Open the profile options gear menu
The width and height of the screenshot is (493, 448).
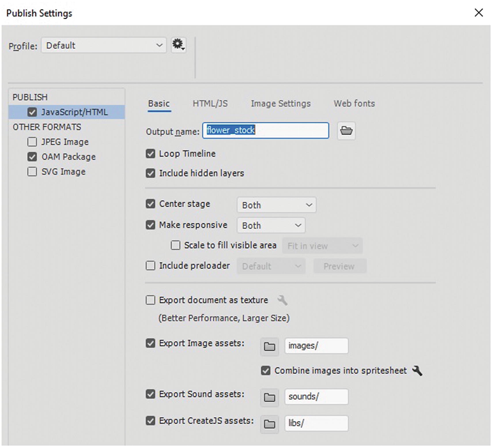(178, 45)
